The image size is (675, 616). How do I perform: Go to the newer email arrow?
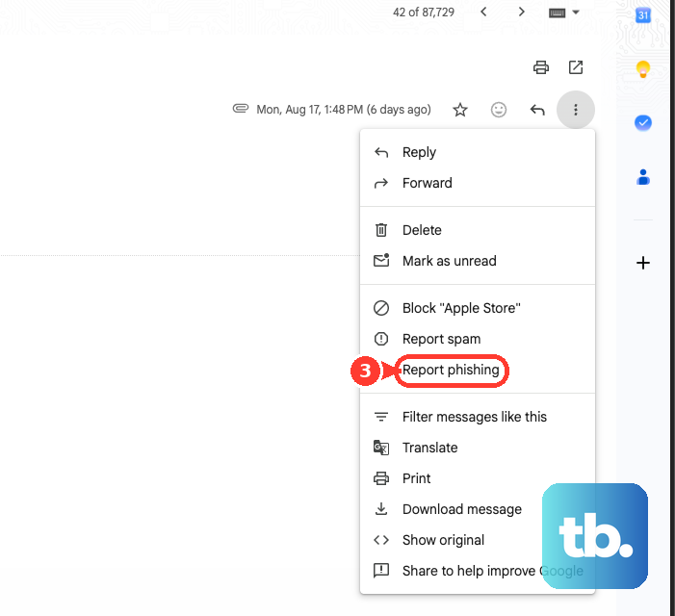pyautogui.click(x=483, y=13)
